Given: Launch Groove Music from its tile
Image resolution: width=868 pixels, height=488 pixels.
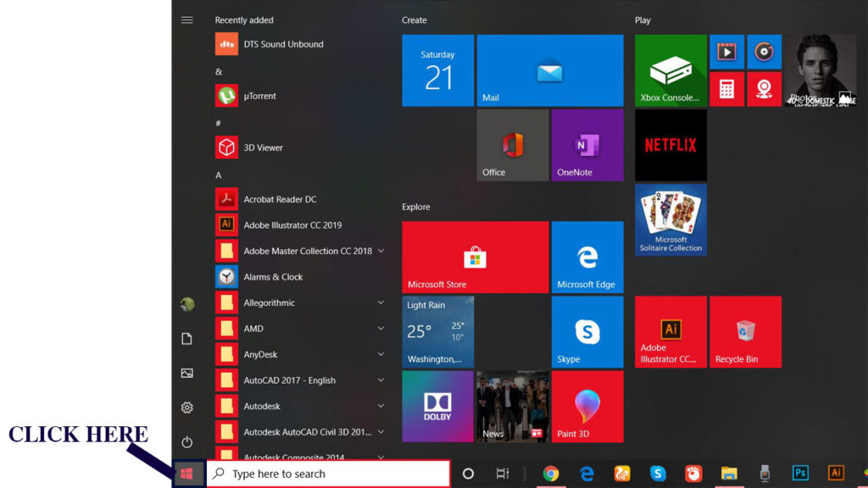Looking at the screenshot, I should click(765, 52).
